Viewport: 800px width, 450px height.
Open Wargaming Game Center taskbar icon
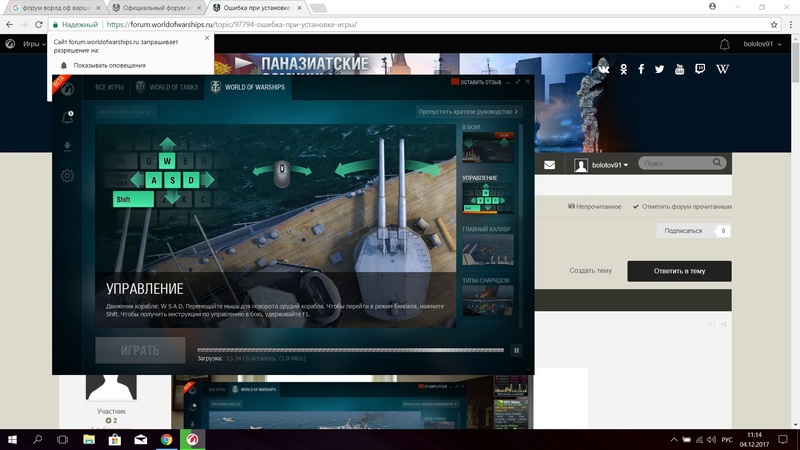point(192,439)
